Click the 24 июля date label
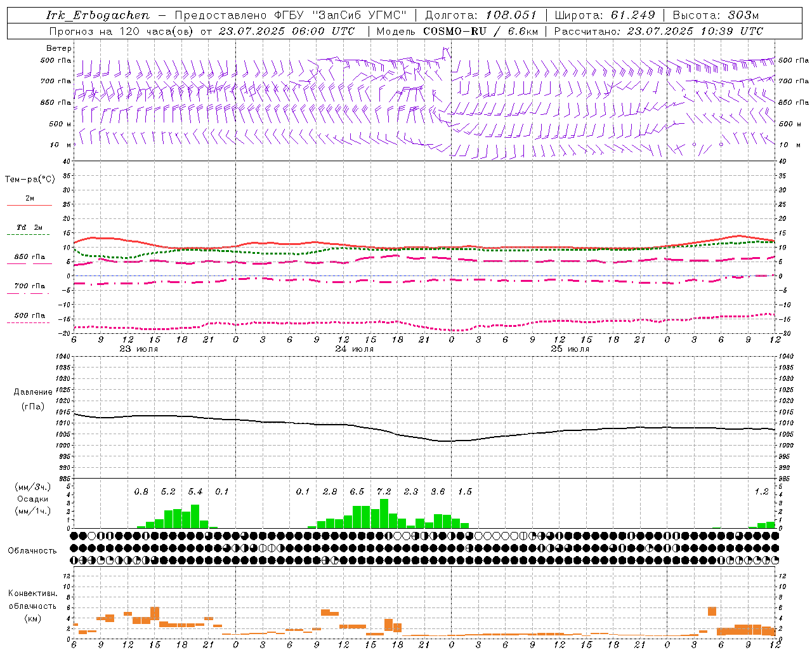812x650 pixels. [x=355, y=349]
